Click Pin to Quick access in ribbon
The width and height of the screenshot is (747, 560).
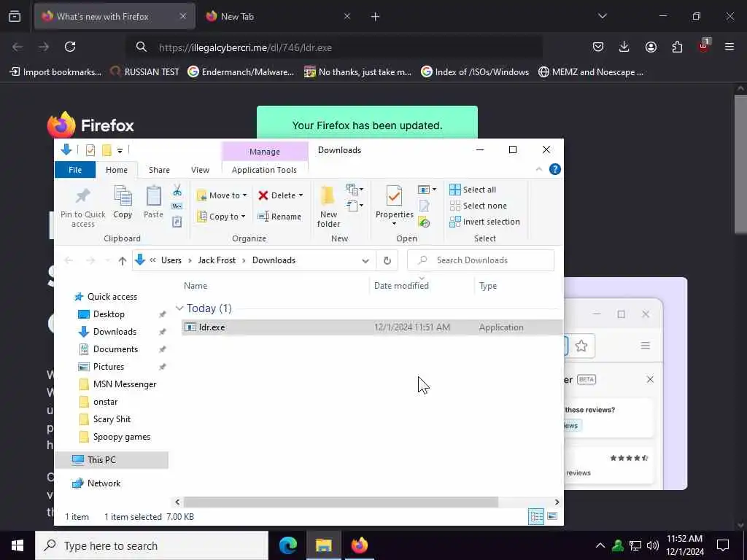[x=83, y=208]
